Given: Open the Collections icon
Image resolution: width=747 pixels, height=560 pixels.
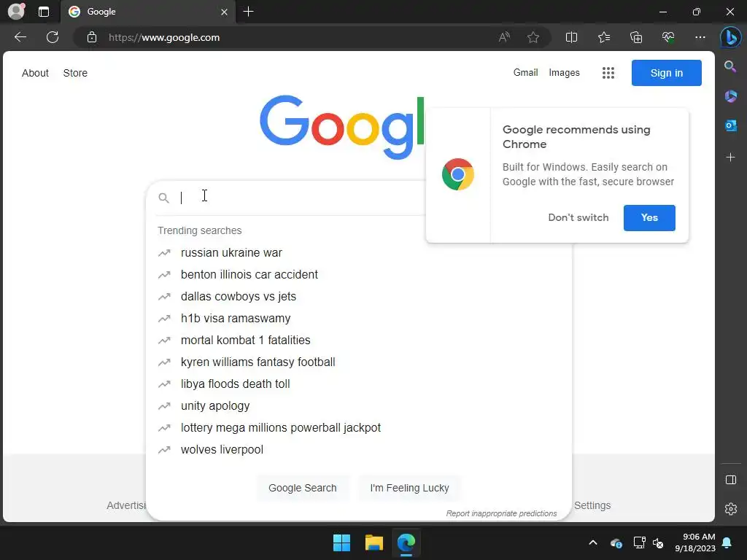Looking at the screenshot, I should [636, 37].
